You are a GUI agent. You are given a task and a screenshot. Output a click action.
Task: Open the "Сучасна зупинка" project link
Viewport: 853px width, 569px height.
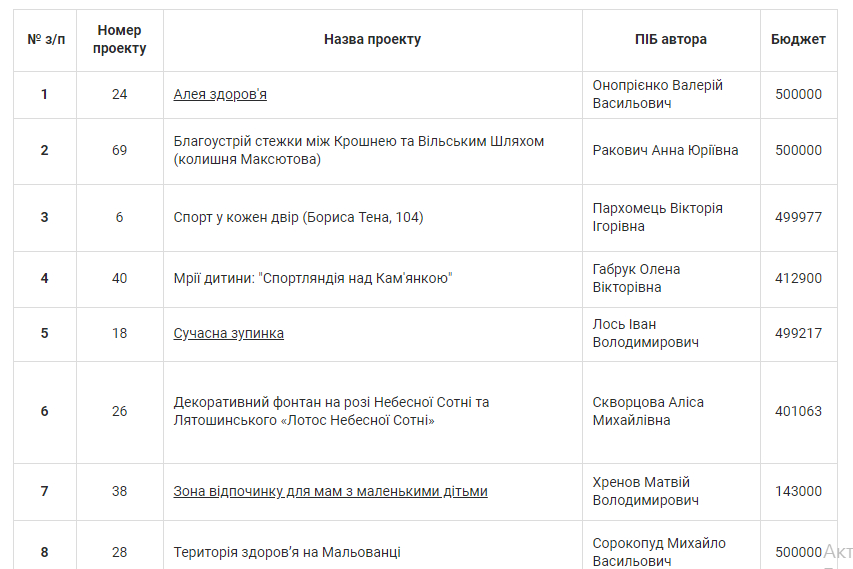pyautogui.click(x=228, y=333)
